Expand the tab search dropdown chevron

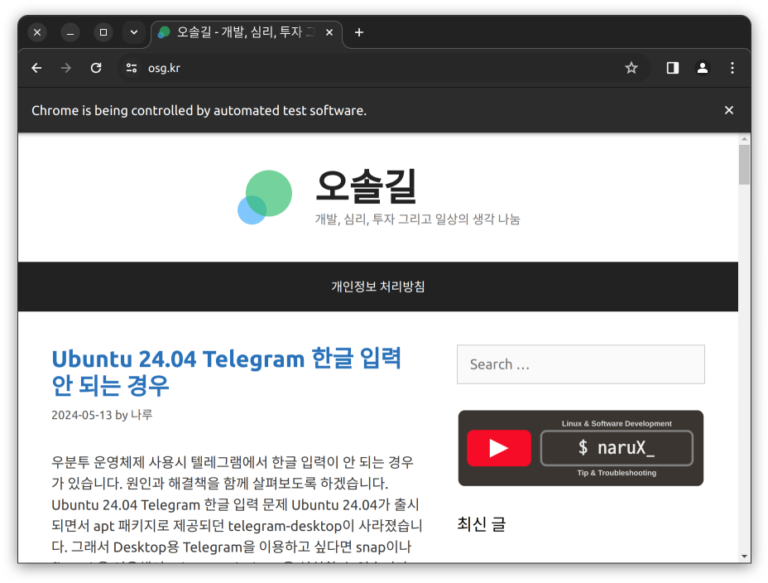click(x=134, y=32)
